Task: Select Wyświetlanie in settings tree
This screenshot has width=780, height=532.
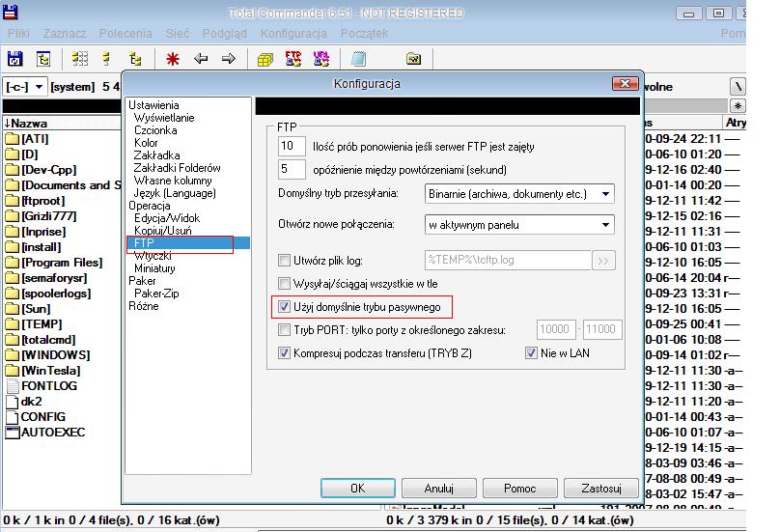Action: click(164, 118)
